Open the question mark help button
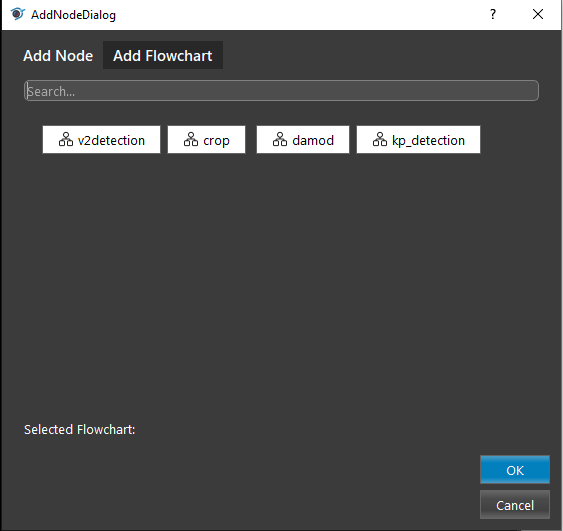Screen dimensions: 563x531 493,14
